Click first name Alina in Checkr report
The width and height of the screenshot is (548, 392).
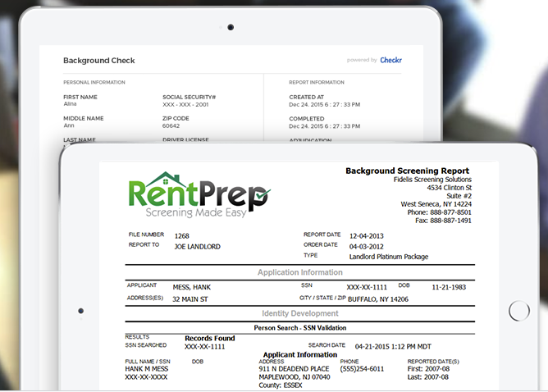[70, 104]
